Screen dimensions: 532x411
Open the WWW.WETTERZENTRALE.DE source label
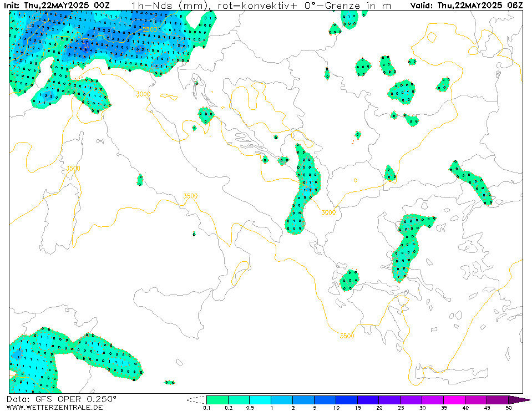tap(54, 407)
